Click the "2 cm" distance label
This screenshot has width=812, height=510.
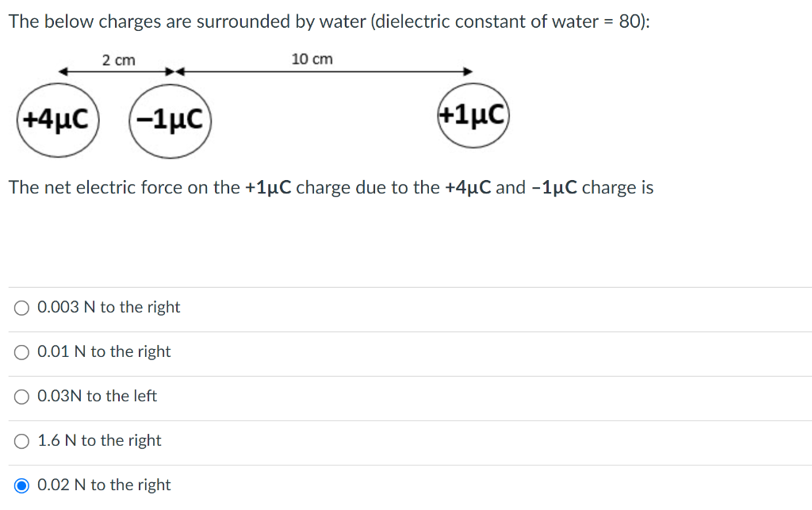[x=119, y=60]
